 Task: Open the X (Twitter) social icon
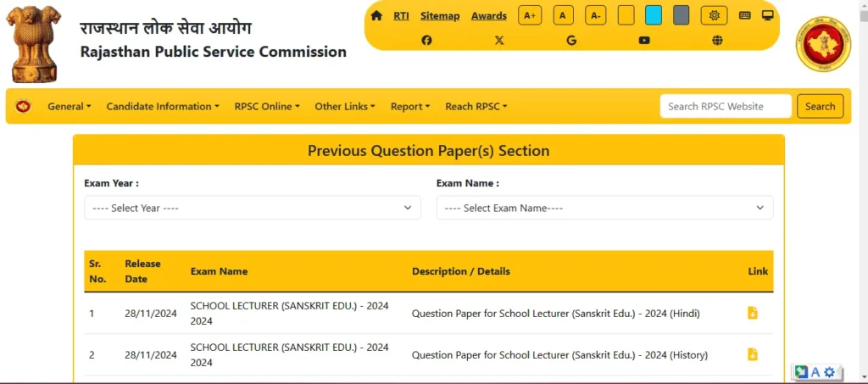click(x=499, y=40)
